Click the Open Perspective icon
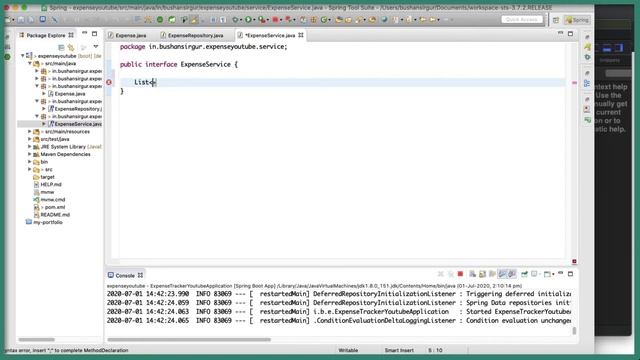The width and height of the screenshot is (640, 360). pyautogui.click(x=556, y=20)
